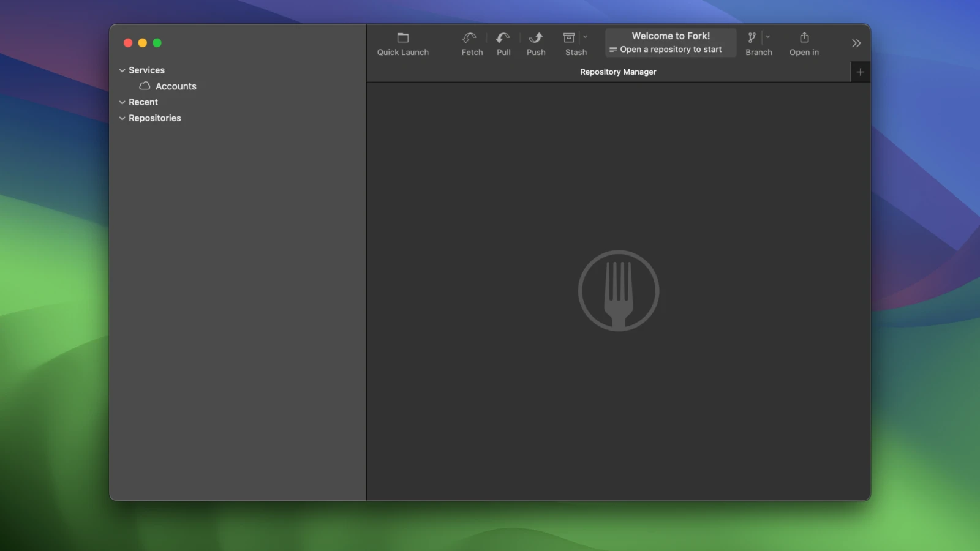Screen dimensions: 980x551
Task: Click the Fork logo in empty area
Action: [x=618, y=291]
